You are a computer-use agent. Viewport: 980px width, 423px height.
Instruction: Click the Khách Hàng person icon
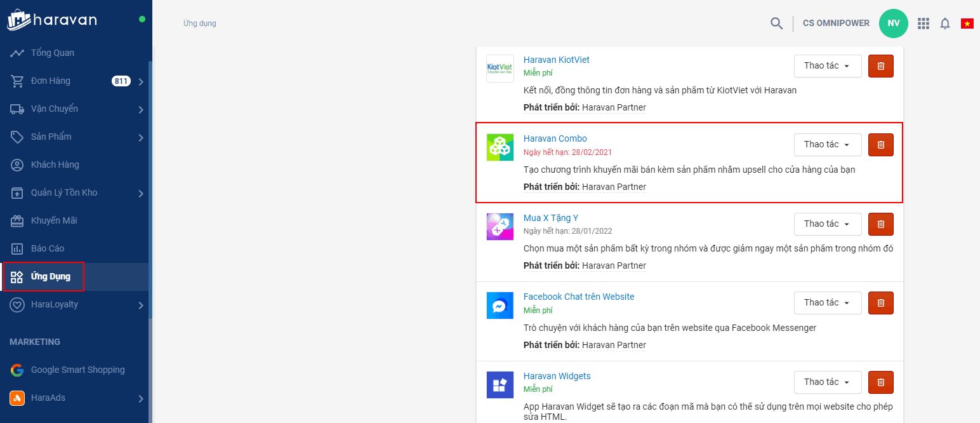click(x=17, y=164)
